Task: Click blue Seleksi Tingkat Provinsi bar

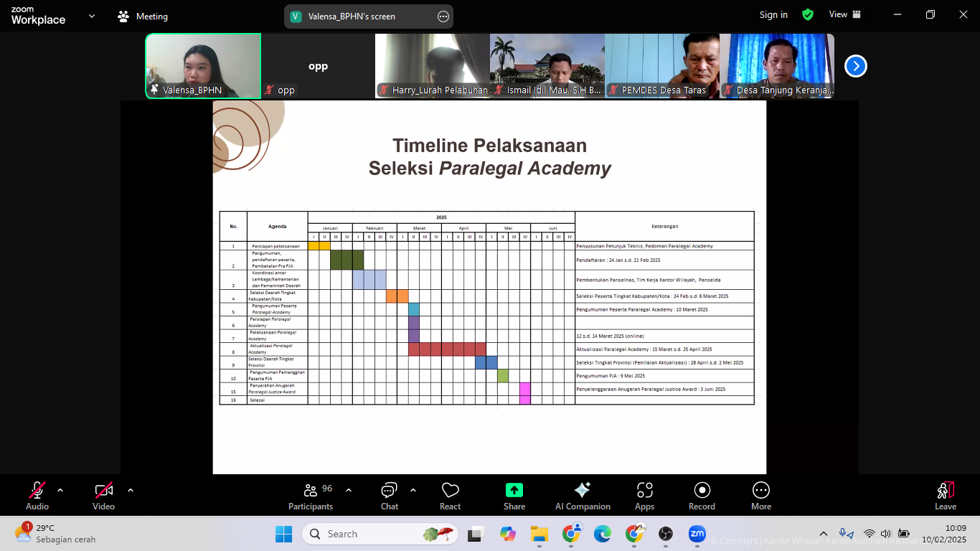Action: tap(486, 362)
